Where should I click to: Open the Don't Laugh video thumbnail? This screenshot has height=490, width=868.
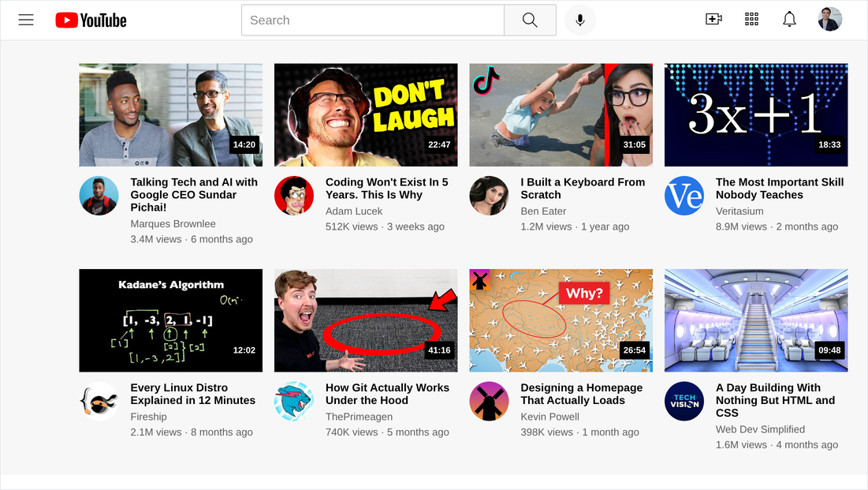pyautogui.click(x=366, y=114)
